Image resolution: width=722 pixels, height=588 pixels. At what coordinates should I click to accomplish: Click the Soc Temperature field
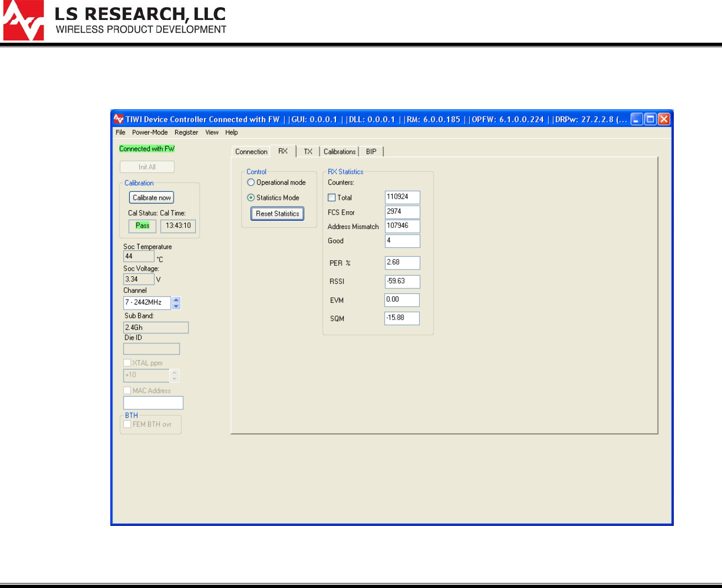[139, 256]
